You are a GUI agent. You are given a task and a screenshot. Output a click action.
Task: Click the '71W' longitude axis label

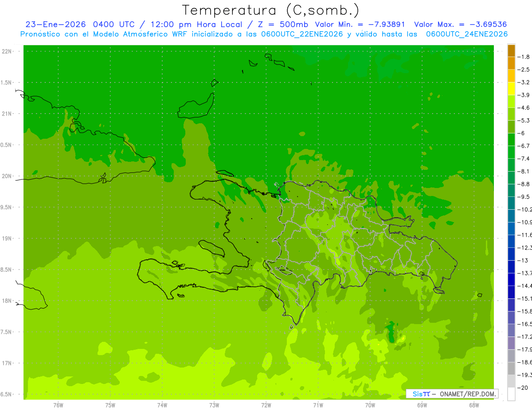[318, 405]
